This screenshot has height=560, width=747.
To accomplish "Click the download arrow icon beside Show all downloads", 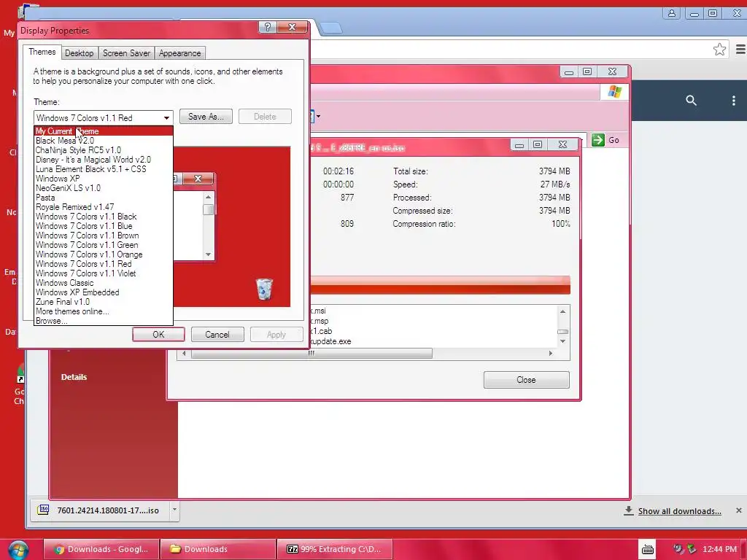I will 628,510.
